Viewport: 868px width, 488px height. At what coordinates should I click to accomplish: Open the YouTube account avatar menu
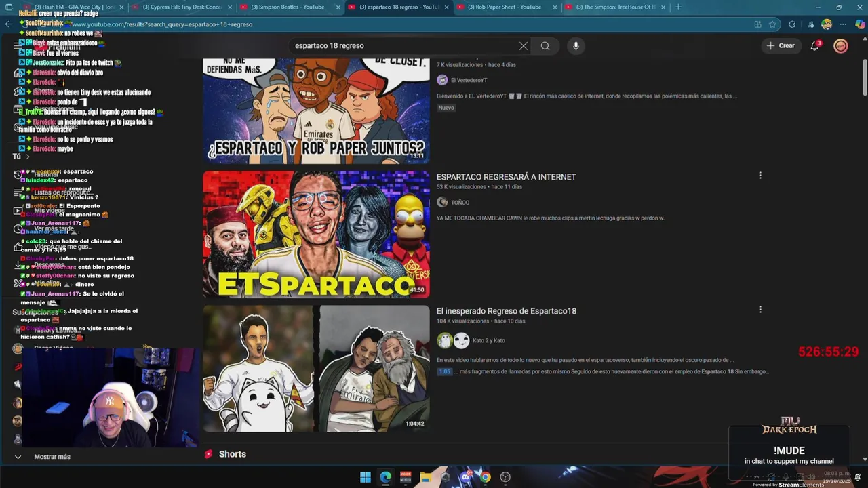[x=841, y=46]
